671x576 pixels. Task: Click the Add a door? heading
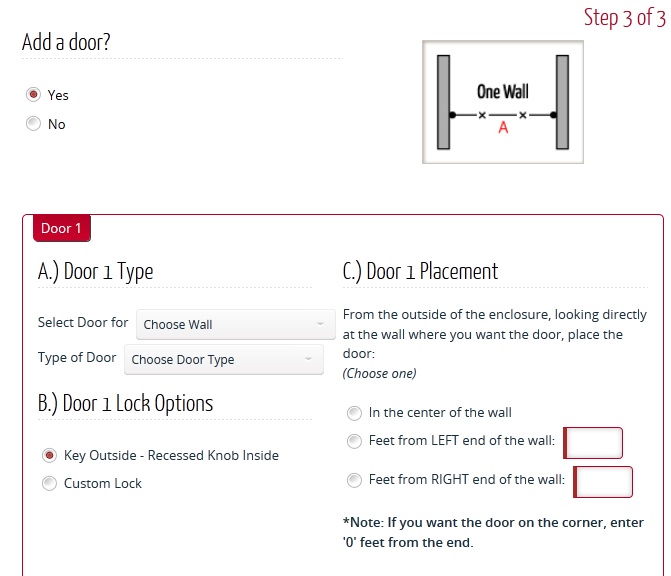click(x=66, y=42)
